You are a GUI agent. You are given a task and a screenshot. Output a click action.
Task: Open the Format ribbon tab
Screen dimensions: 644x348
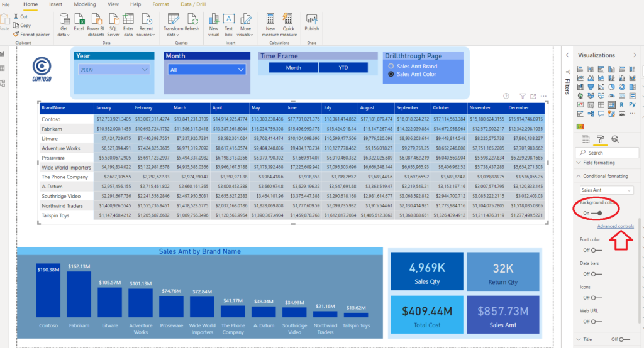tap(160, 4)
